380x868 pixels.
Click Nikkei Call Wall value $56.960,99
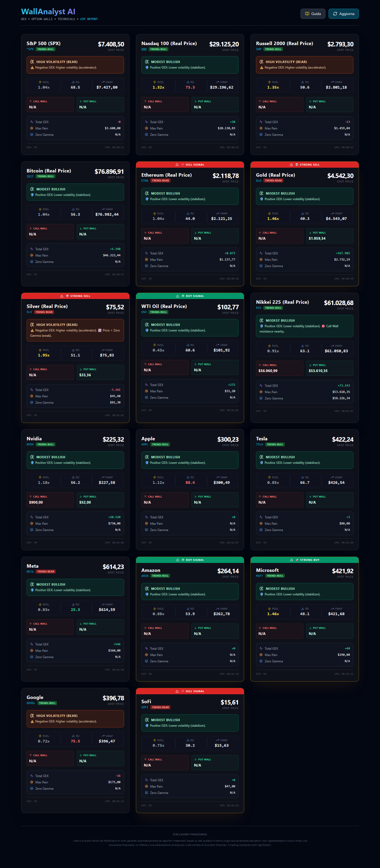pyautogui.click(x=268, y=371)
